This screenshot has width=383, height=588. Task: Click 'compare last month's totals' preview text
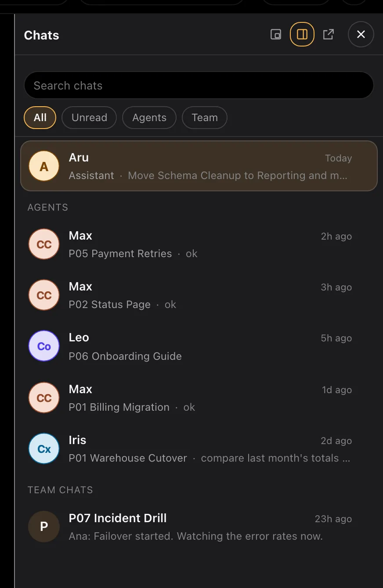(275, 458)
